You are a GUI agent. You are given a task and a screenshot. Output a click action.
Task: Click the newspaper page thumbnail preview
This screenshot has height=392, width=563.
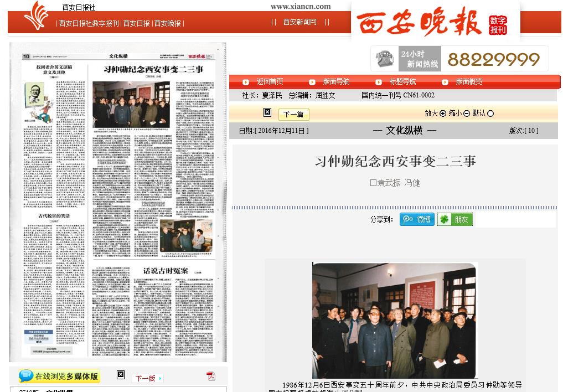click(117, 202)
